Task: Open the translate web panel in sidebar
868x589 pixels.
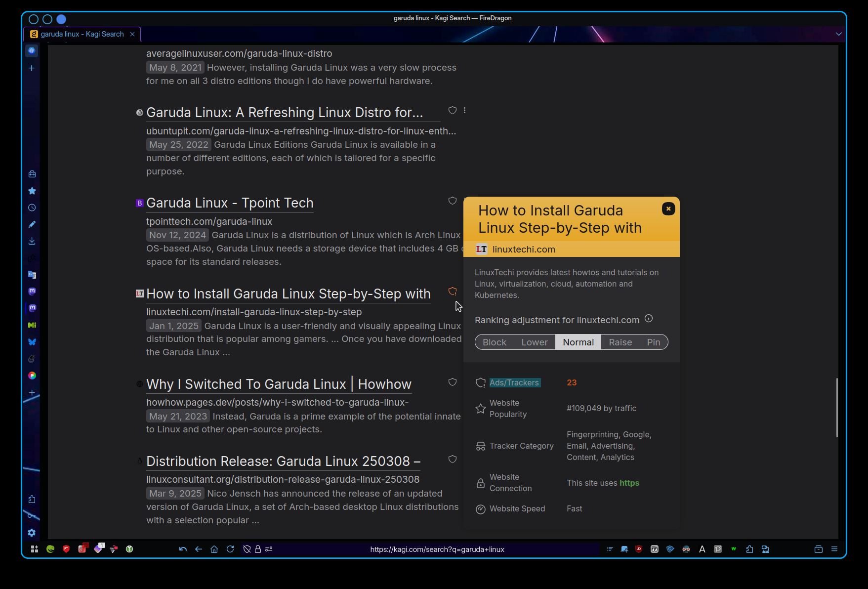Action: coord(32,275)
